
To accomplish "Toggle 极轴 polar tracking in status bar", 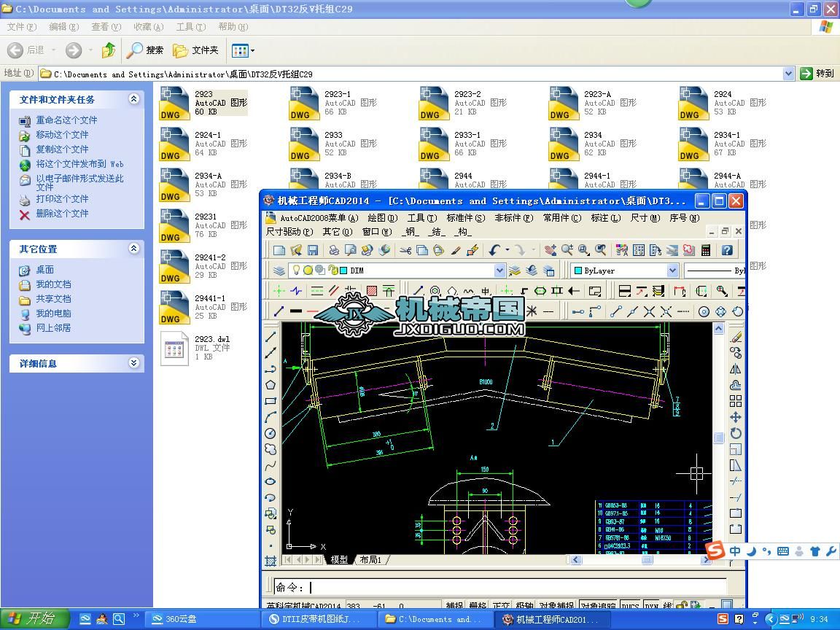I will [x=524, y=606].
